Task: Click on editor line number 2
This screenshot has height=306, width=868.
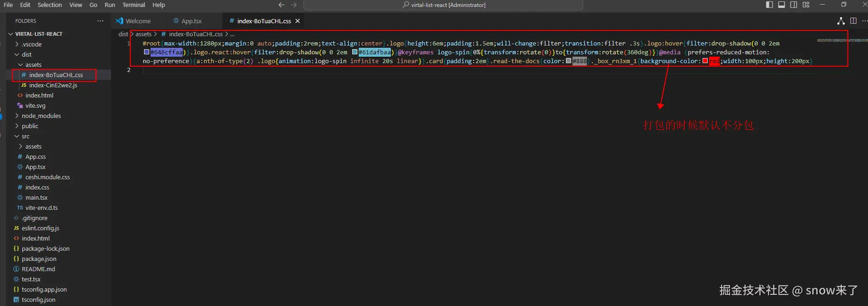Action: [129, 70]
